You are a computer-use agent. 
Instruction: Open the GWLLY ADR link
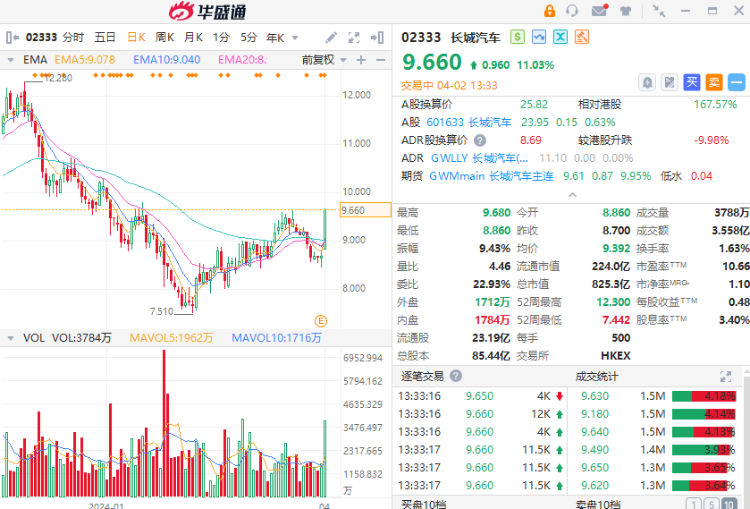[480, 158]
